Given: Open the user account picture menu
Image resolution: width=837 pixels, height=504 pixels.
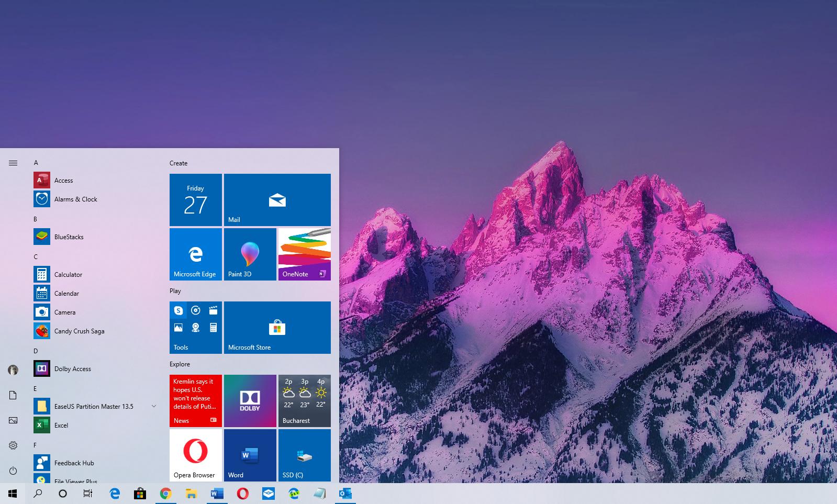Looking at the screenshot, I should (13, 370).
